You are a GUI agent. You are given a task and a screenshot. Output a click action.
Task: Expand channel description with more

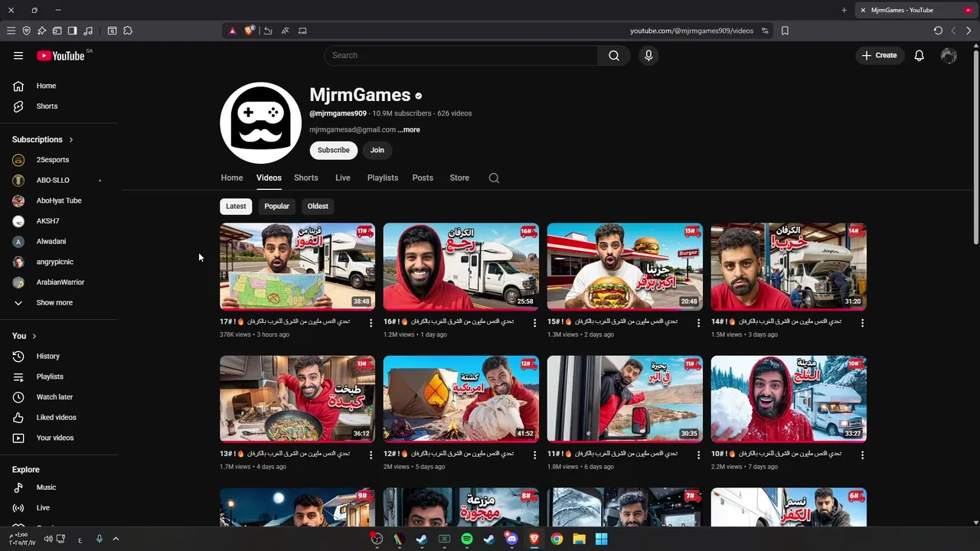(409, 129)
